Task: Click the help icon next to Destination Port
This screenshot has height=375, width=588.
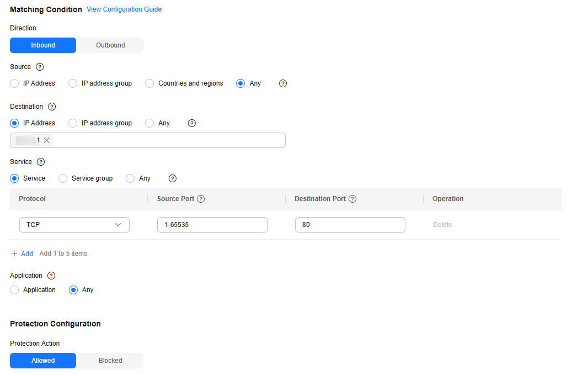Action: coord(352,199)
